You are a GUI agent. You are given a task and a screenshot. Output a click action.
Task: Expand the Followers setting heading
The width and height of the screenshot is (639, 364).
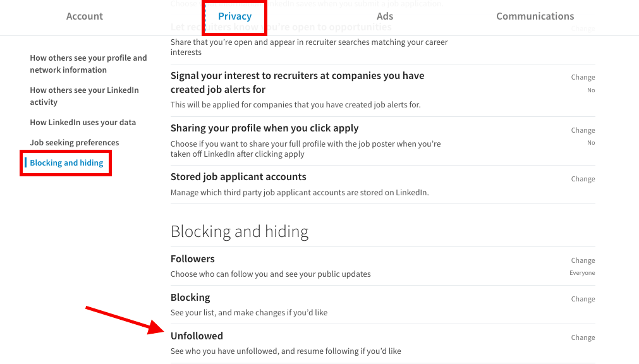pos(193,258)
